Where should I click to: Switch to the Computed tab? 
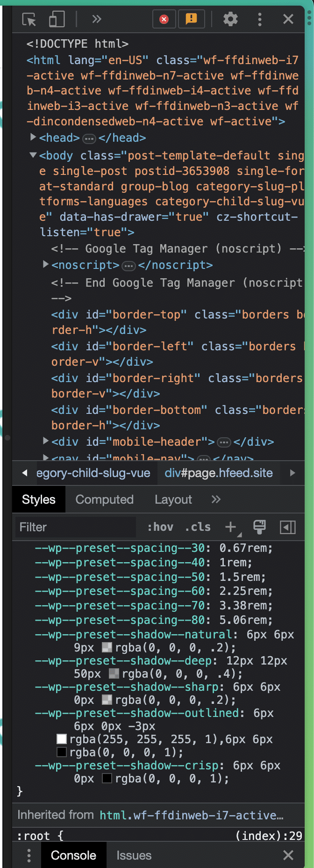(x=104, y=499)
